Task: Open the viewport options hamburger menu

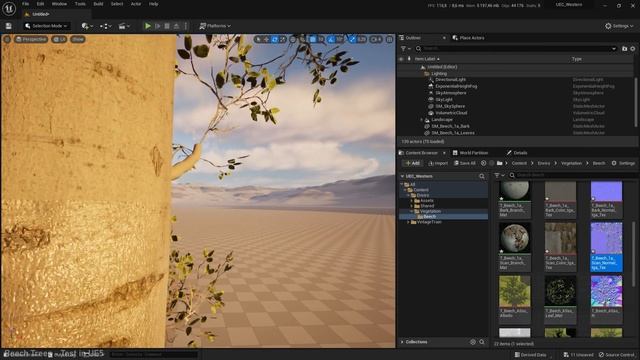Action: pyautogui.click(x=7, y=39)
